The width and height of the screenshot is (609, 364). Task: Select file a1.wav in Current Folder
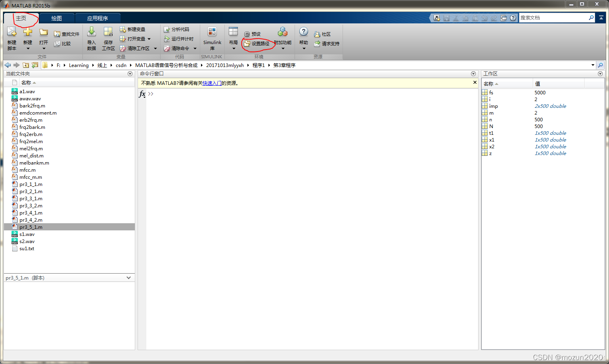pos(27,91)
